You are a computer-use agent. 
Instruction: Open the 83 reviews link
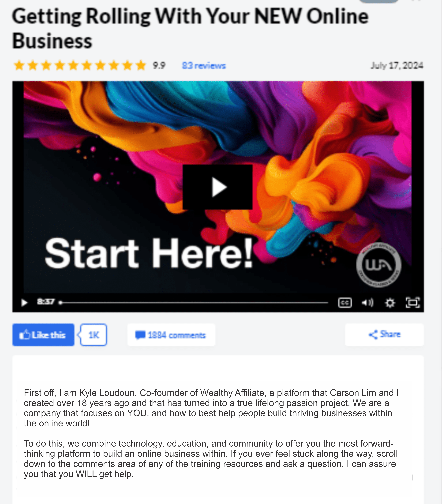204,66
